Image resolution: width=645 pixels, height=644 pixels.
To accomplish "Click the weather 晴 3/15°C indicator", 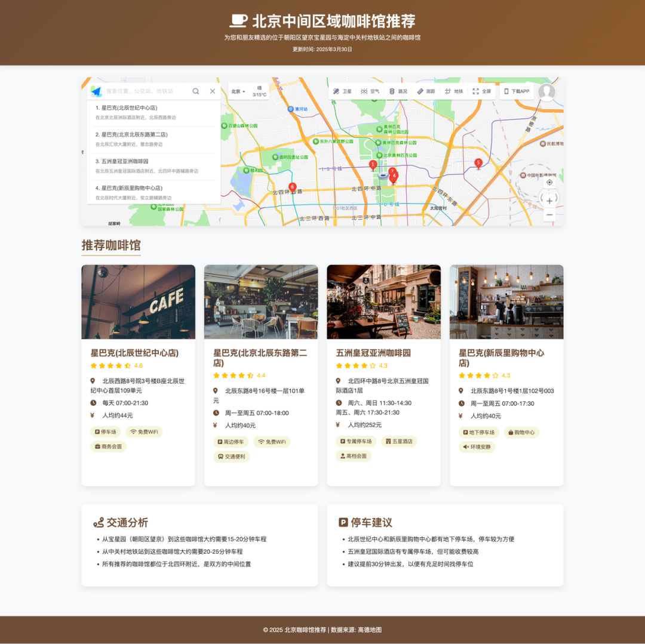I will (x=260, y=91).
